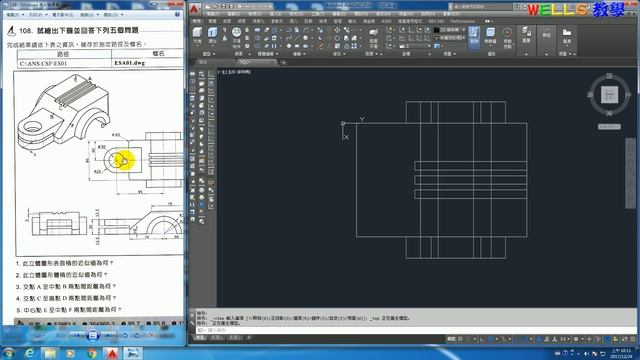Image resolution: width=640 pixels, height=360 pixels.
Task: Click the AutoCAD taskbar icon
Action: 112,353
